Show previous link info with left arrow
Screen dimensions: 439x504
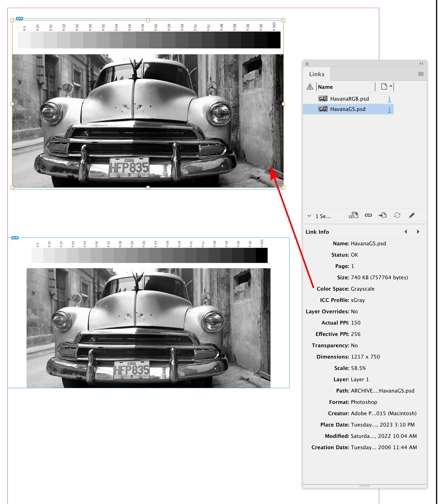pyautogui.click(x=406, y=232)
